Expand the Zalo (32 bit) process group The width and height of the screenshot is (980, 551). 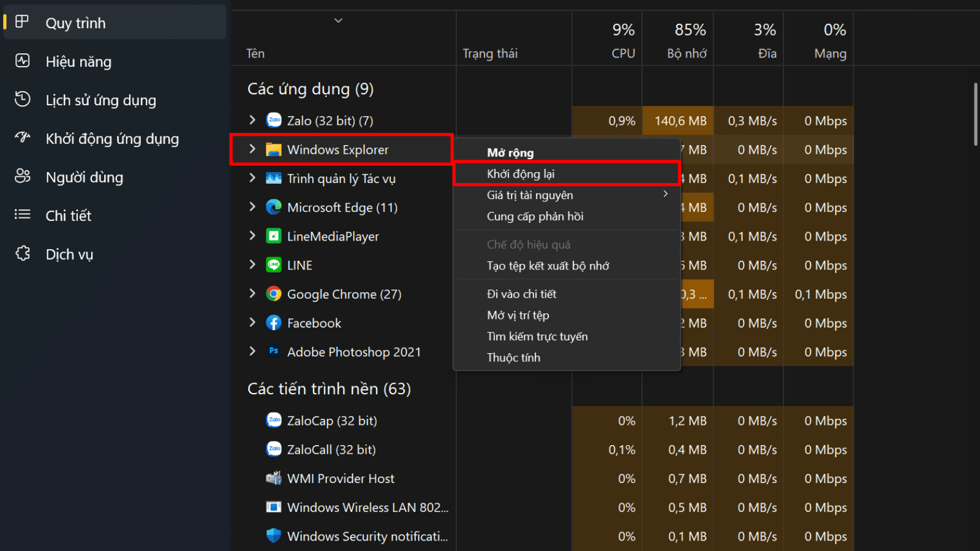(x=252, y=120)
